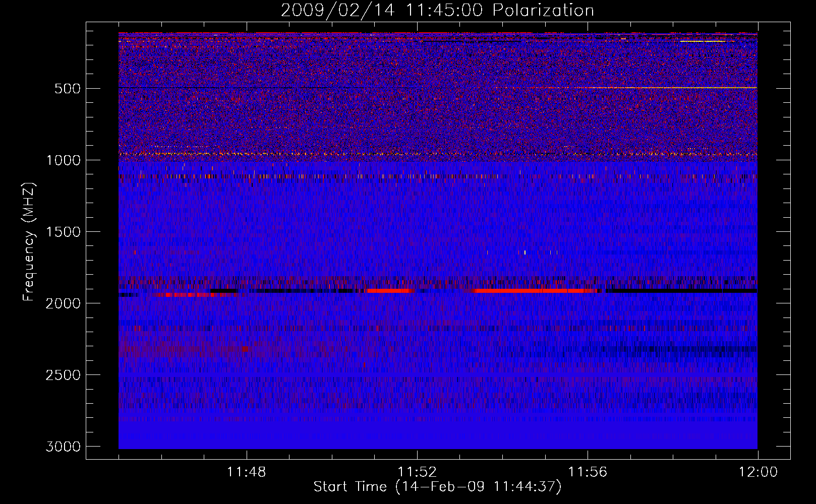
Task: Click the 500 frequency tick label
Action: [x=67, y=89]
